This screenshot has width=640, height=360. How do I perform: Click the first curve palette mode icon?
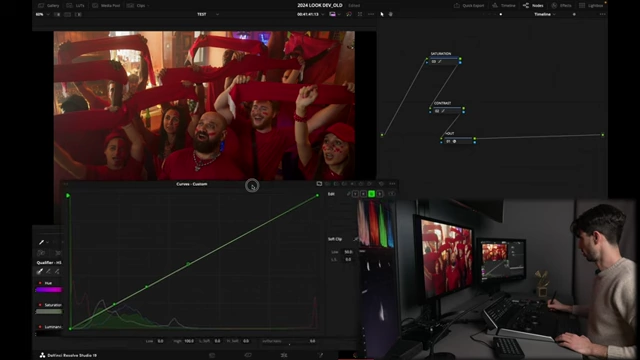(x=319, y=184)
